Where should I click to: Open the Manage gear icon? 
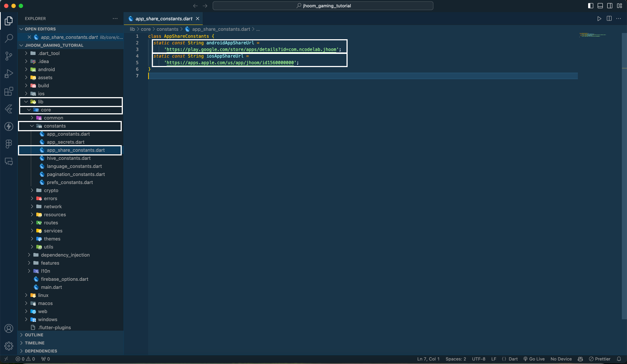pyautogui.click(x=9, y=346)
